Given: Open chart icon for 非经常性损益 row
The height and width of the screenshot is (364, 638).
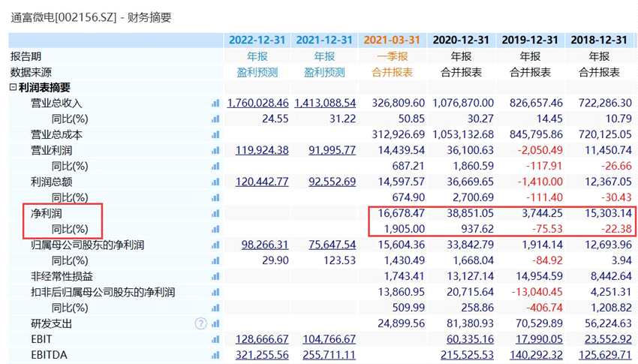Looking at the screenshot, I should click(215, 276).
